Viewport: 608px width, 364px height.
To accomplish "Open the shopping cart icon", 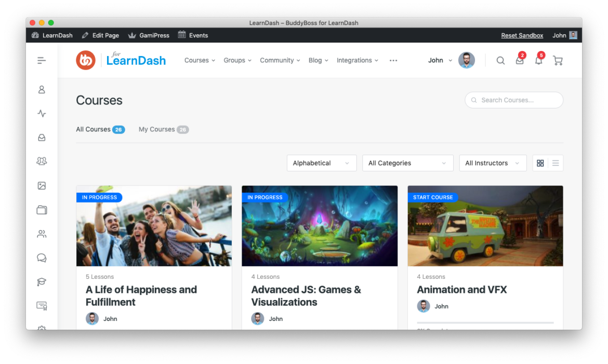I will tap(558, 61).
